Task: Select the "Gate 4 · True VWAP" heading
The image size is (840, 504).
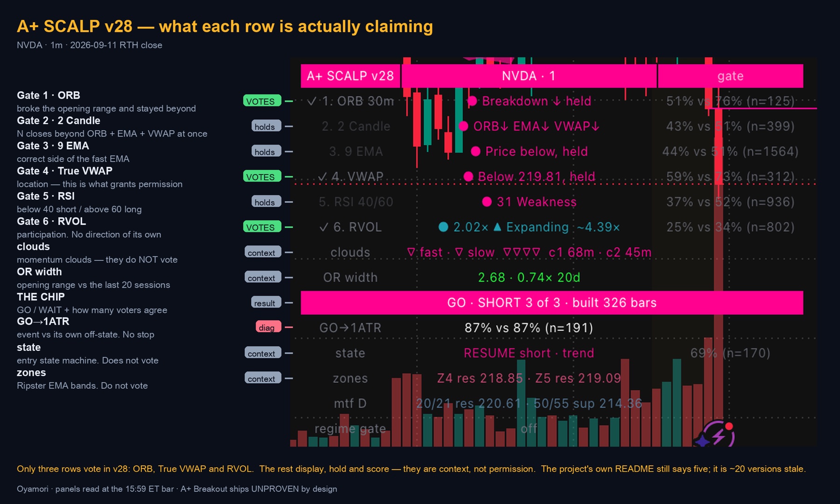Action: tap(64, 171)
